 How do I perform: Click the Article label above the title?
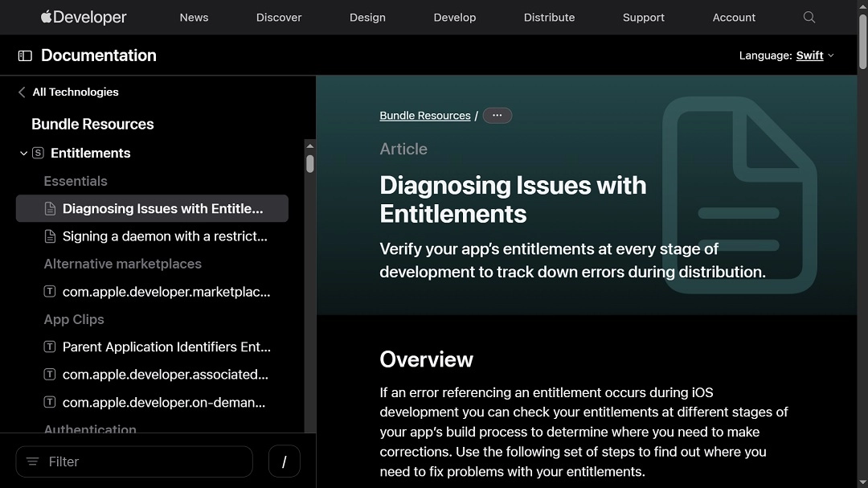(x=403, y=149)
